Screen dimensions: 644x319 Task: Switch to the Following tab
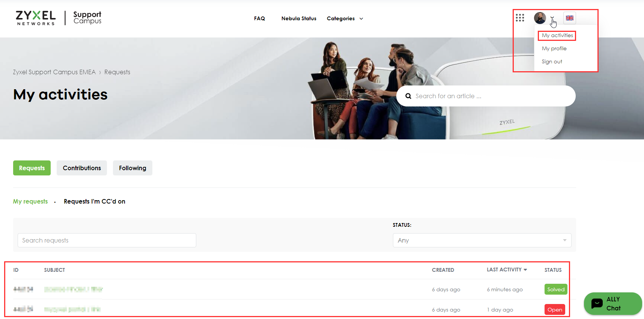coord(132,168)
